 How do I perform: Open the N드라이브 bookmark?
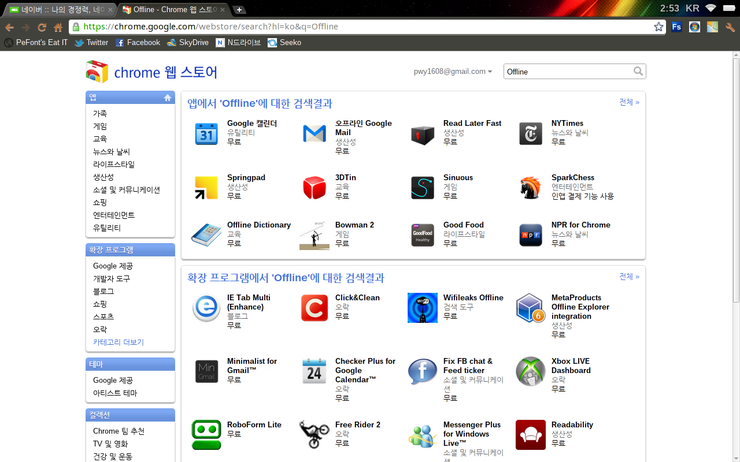click(x=238, y=42)
